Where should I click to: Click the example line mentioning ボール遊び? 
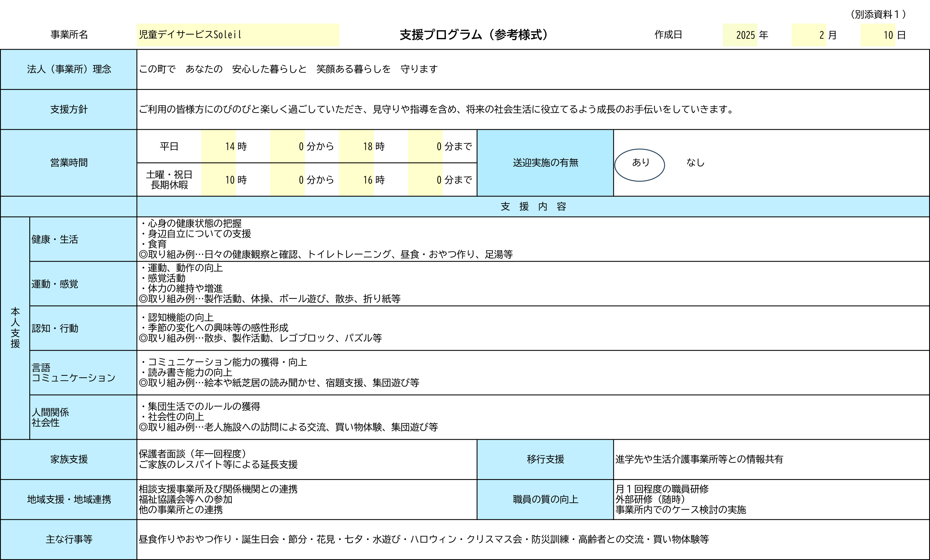(x=270, y=299)
